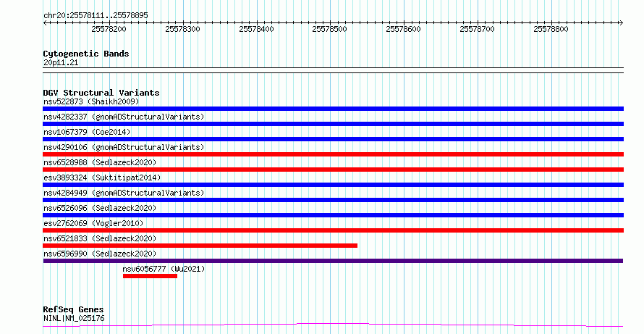Select the blue bar under nsv522873

pyautogui.click(x=333, y=109)
